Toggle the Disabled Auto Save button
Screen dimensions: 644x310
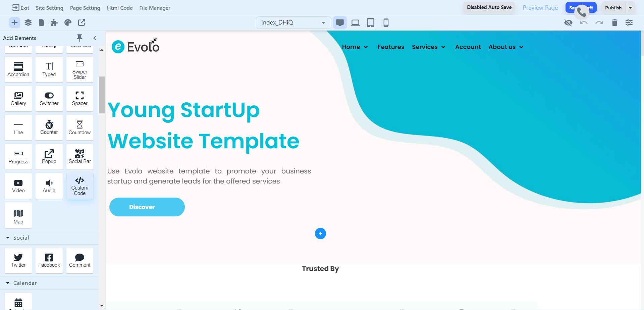pos(489,7)
